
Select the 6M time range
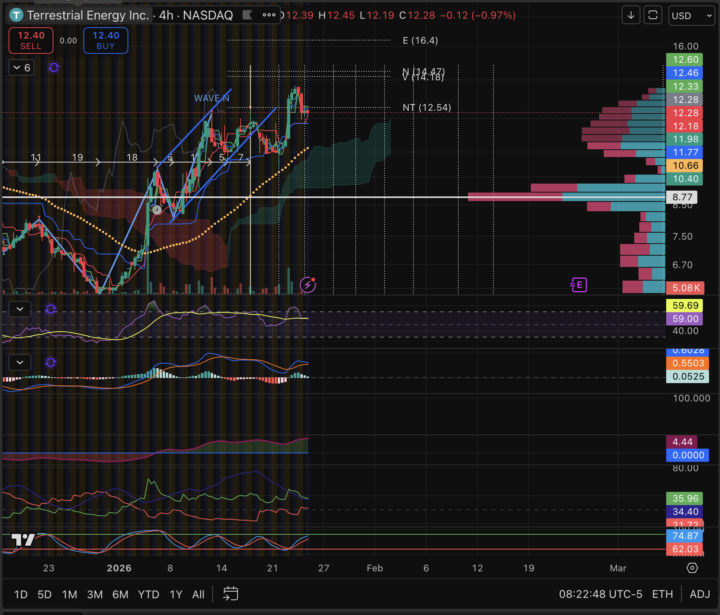coord(120,594)
